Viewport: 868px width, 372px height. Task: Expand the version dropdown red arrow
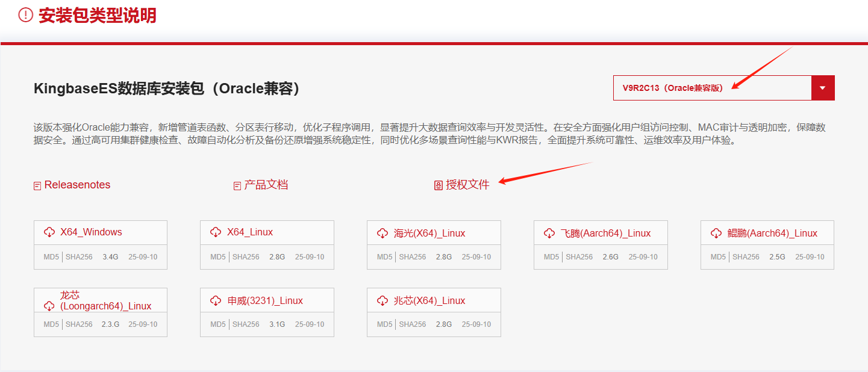tap(823, 88)
